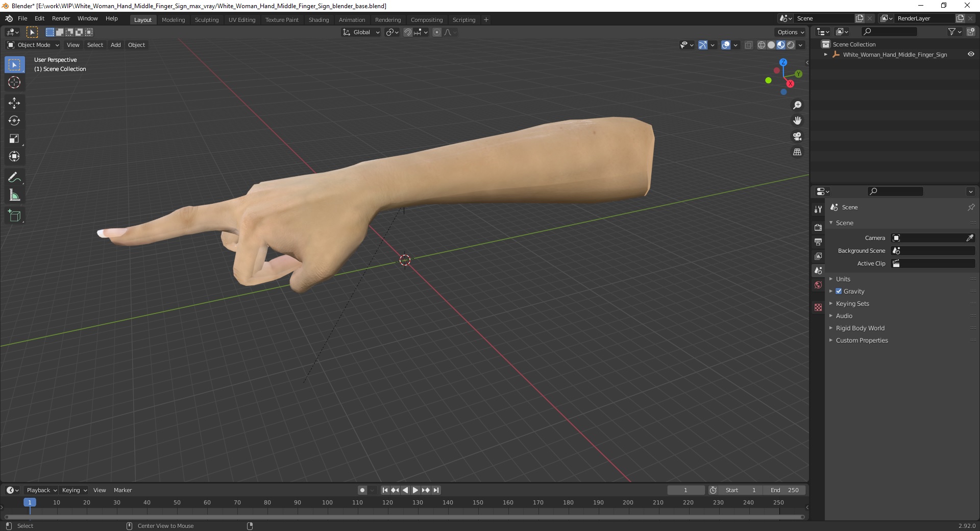Hide the White_Woman_Hand_Middle_Finger_Sign collection
The height and width of the screenshot is (531, 980).
pyautogui.click(x=971, y=54)
